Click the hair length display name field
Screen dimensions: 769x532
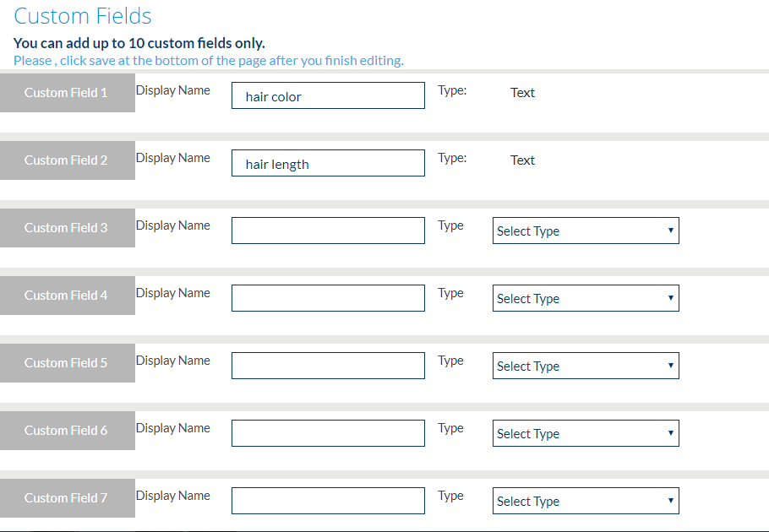(328, 163)
